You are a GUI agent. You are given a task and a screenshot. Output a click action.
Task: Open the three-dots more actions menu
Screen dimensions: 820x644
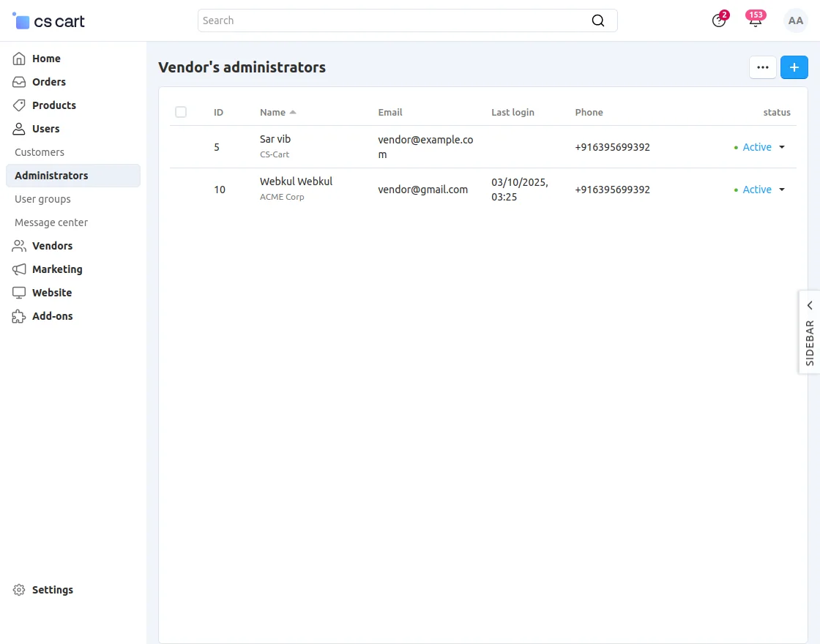[x=763, y=67]
